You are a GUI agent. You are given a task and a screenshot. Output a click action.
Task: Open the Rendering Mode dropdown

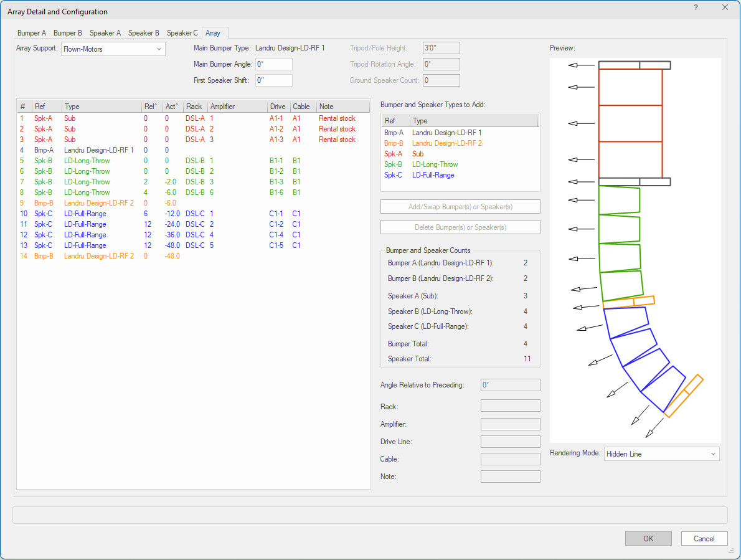click(x=661, y=454)
